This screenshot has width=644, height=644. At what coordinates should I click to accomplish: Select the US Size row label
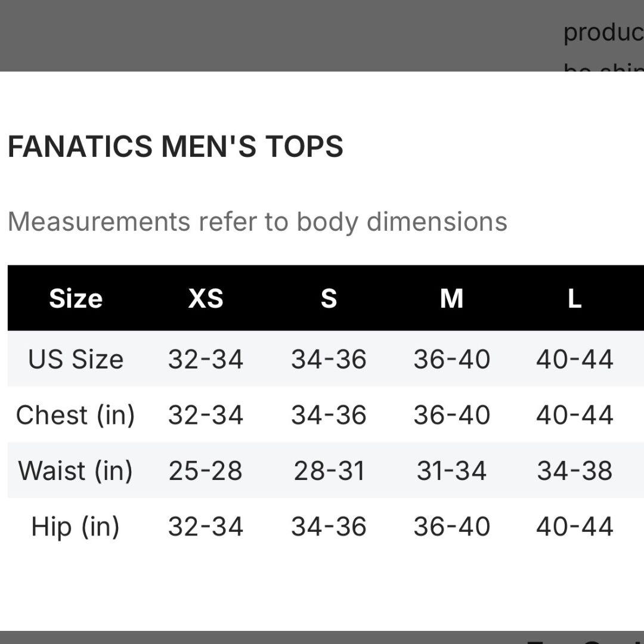pyautogui.click(x=76, y=359)
